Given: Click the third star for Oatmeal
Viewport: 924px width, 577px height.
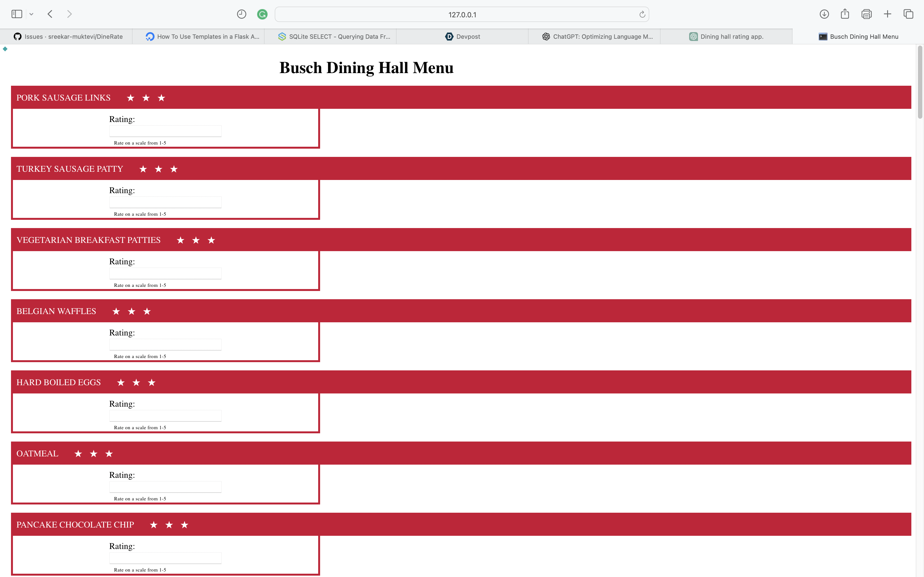Looking at the screenshot, I should tap(109, 454).
